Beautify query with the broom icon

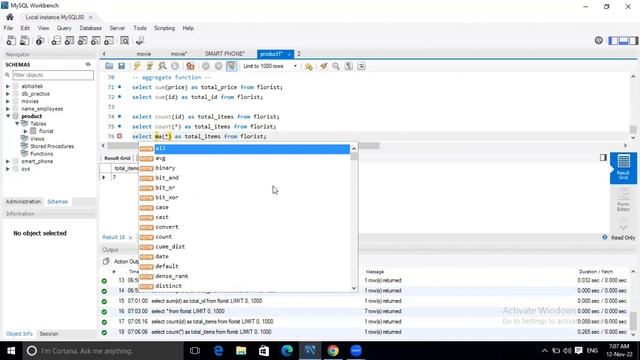click(324, 66)
